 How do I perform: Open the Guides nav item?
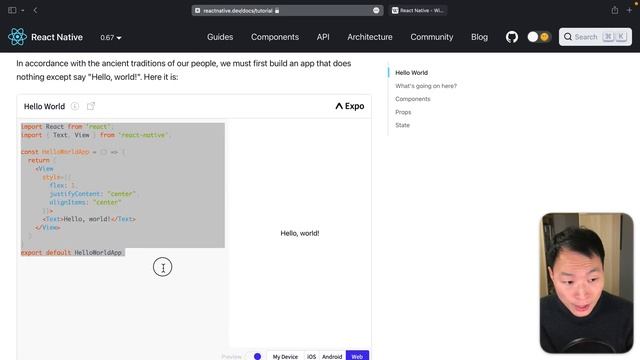pos(220,37)
